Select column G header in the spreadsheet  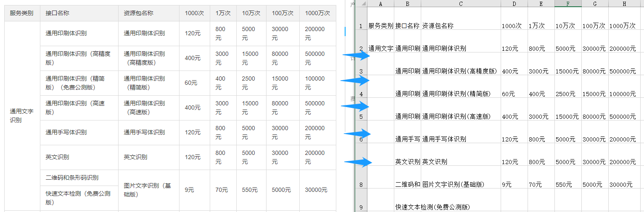(x=595, y=3)
